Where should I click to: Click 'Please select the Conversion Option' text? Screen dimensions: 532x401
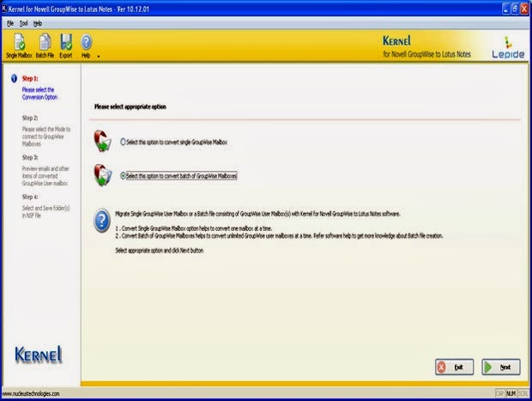point(39,94)
